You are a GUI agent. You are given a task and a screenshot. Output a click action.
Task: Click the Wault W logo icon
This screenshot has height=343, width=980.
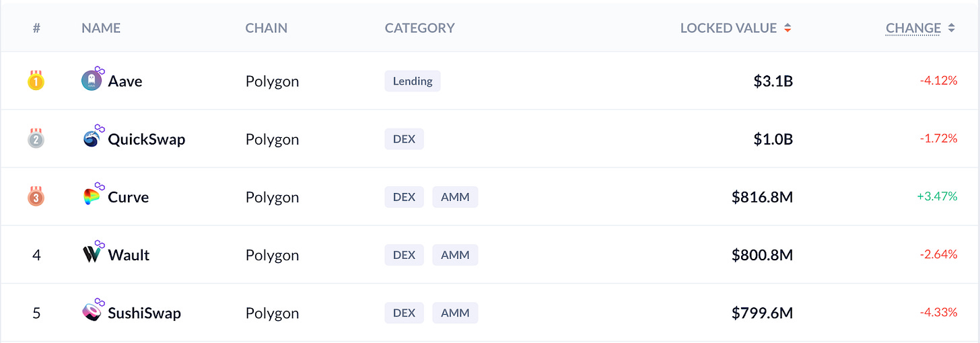(x=92, y=255)
